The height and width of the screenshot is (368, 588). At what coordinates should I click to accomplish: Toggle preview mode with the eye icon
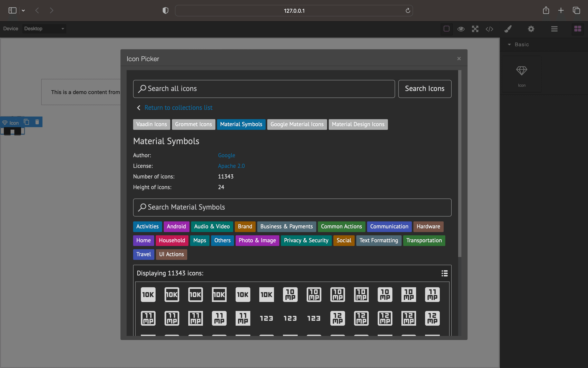pyautogui.click(x=461, y=29)
